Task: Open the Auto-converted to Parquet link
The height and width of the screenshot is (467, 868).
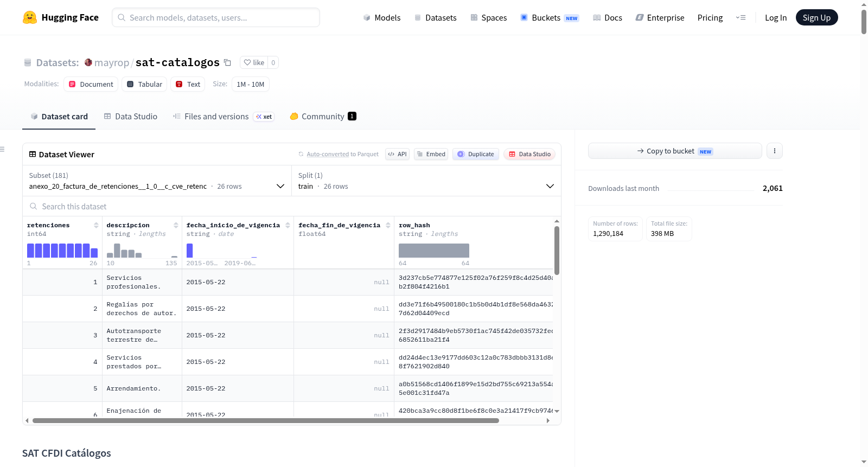Action: coord(342,154)
